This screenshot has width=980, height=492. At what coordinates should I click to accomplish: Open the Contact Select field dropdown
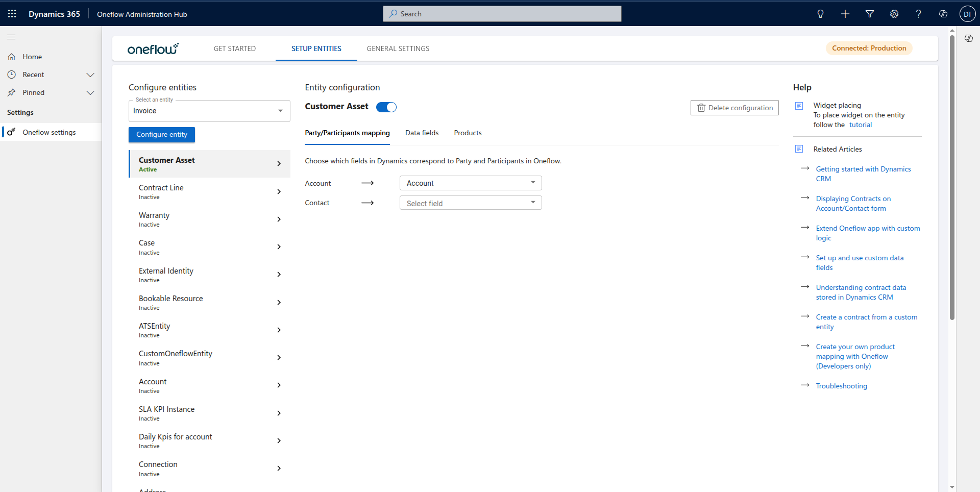471,203
